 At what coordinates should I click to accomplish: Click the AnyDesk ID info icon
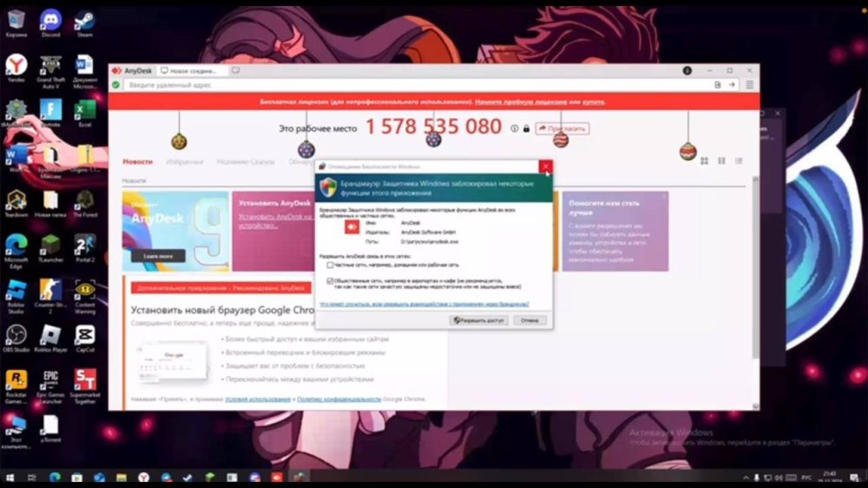(514, 129)
